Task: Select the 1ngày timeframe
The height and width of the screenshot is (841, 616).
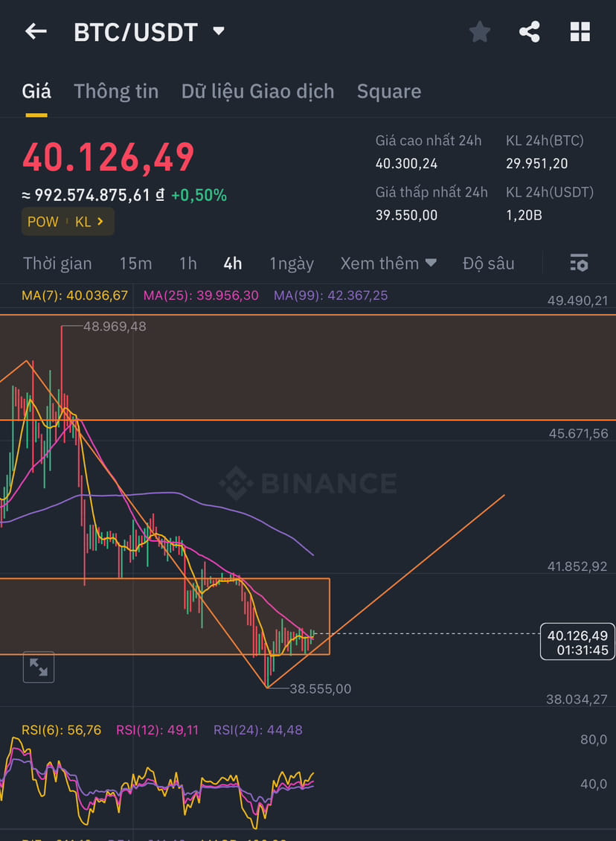Action: [x=291, y=263]
